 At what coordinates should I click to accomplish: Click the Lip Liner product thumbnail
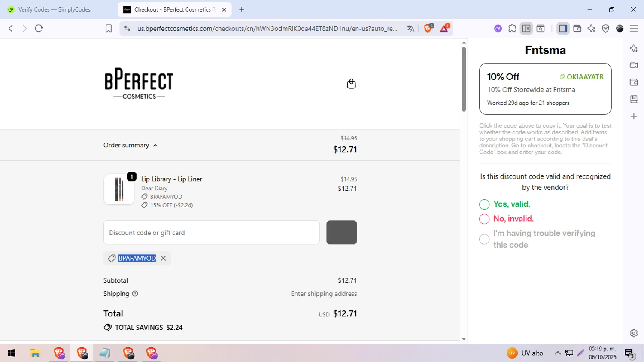[x=119, y=189]
